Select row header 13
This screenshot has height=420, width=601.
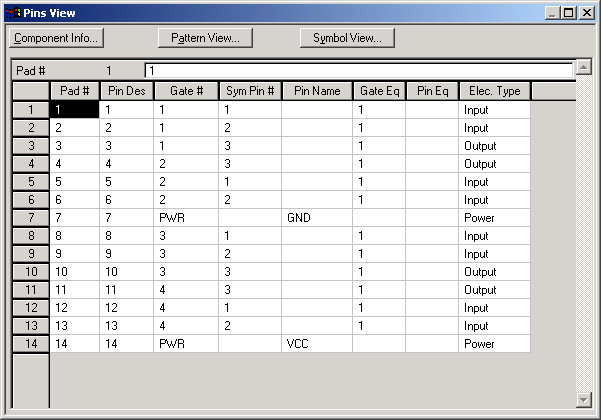pos(31,326)
